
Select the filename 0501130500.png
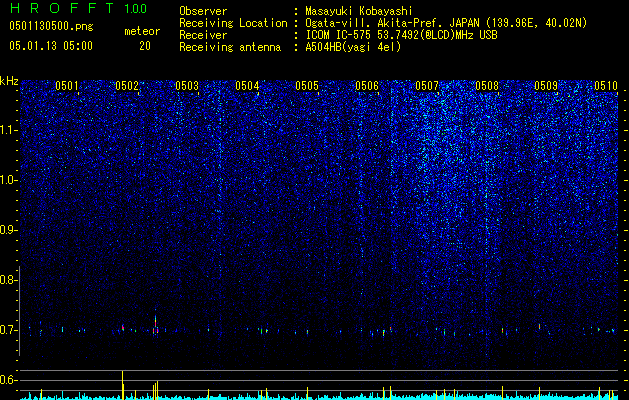[x=51, y=27]
